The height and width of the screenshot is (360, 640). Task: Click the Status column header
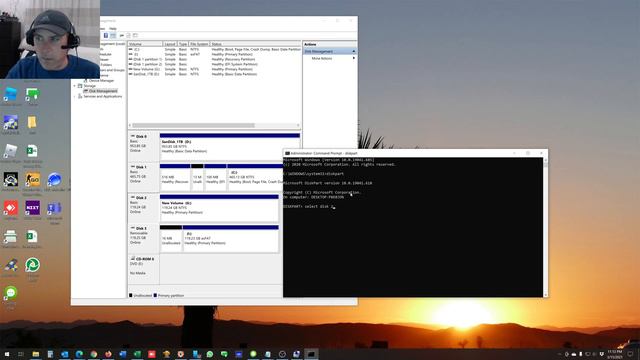(256, 44)
